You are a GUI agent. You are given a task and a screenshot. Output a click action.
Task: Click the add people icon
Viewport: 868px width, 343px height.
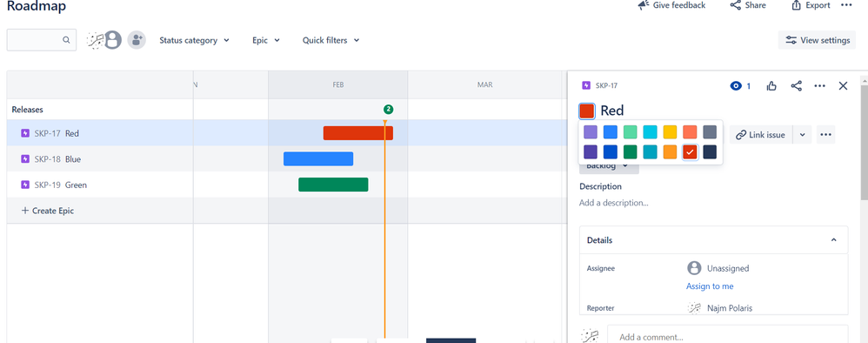[x=137, y=40]
